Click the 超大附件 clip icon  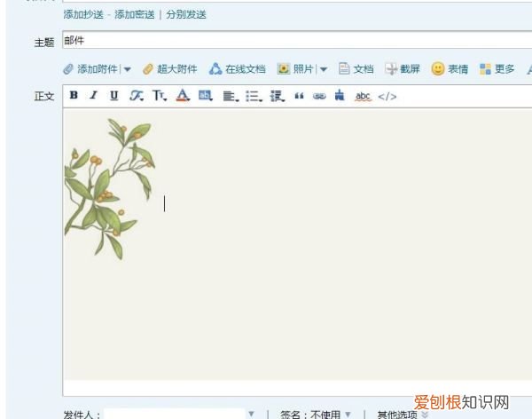(x=148, y=69)
